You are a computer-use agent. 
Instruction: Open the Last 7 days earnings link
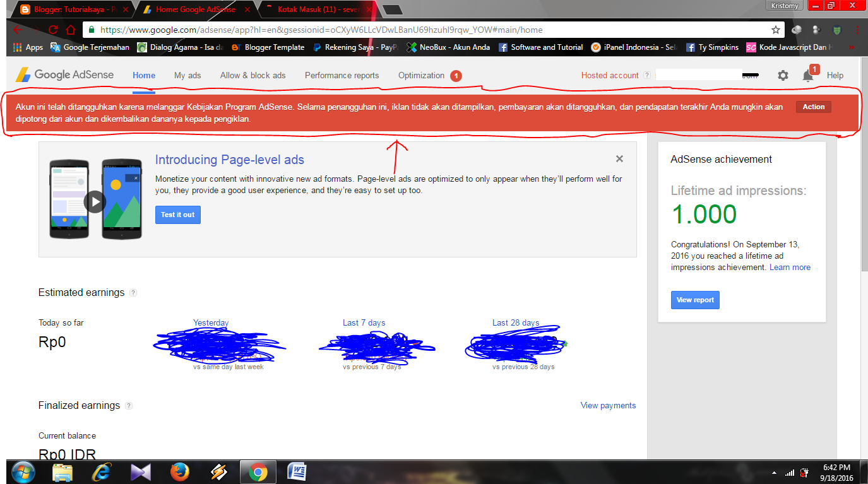pos(364,323)
